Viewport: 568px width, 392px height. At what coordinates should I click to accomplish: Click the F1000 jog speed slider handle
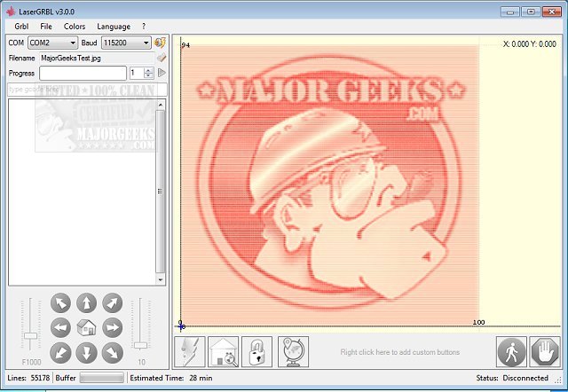tap(30, 336)
